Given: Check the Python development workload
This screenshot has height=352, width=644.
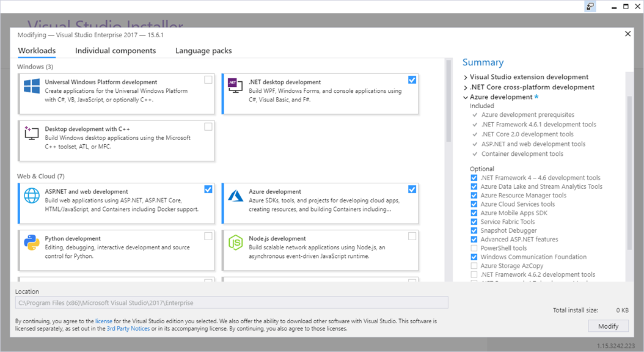Looking at the screenshot, I should click(x=208, y=236).
